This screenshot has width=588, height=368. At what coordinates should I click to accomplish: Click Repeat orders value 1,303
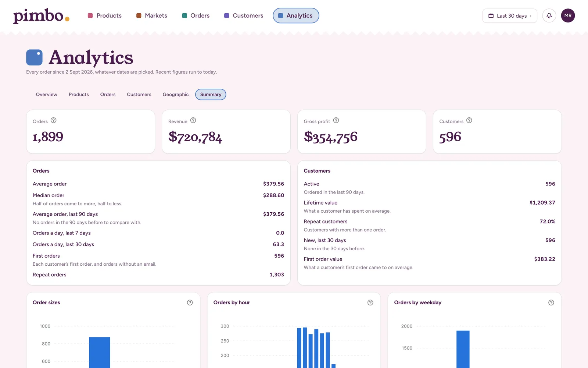(277, 275)
